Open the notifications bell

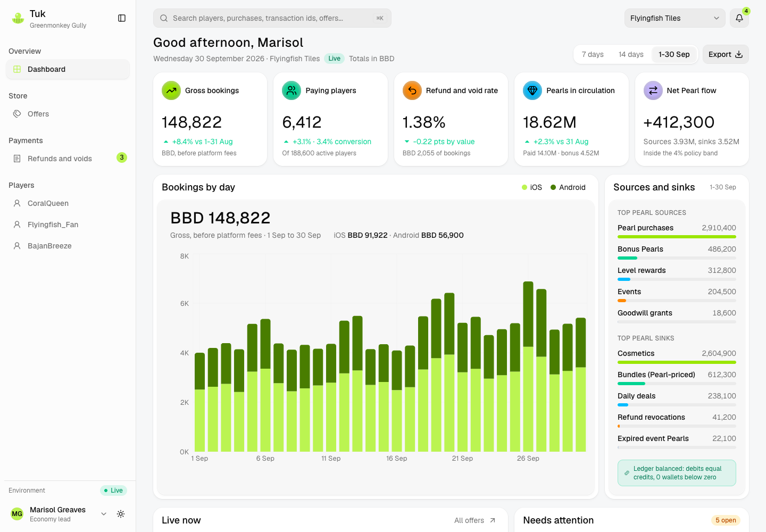[x=739, y=18]
